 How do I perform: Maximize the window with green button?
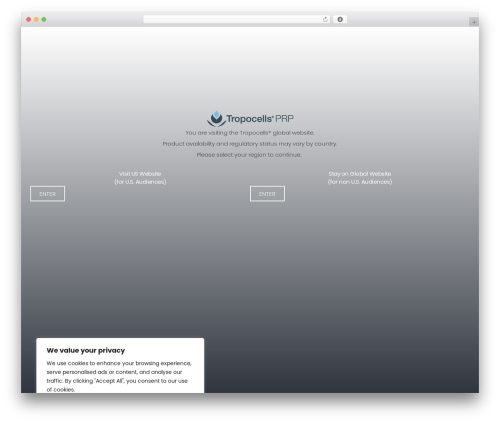pyautogui.click(x=44, y=20)
